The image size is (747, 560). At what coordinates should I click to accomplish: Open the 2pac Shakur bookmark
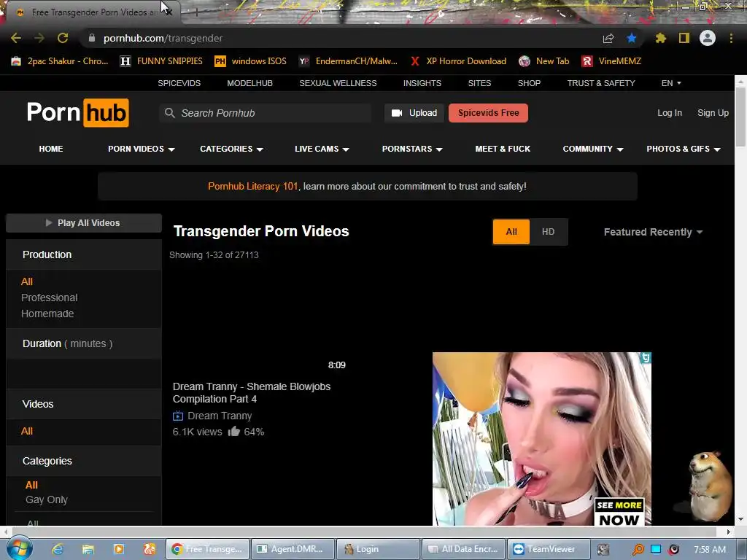[60, 61]
